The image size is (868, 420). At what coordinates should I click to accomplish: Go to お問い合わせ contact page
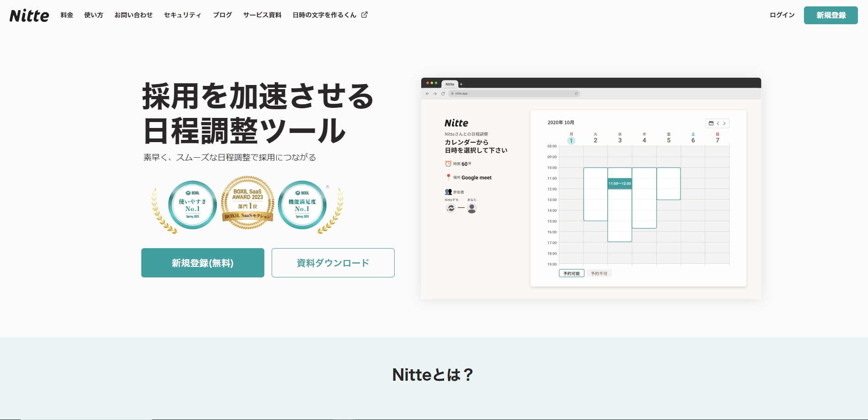point(134,15)
